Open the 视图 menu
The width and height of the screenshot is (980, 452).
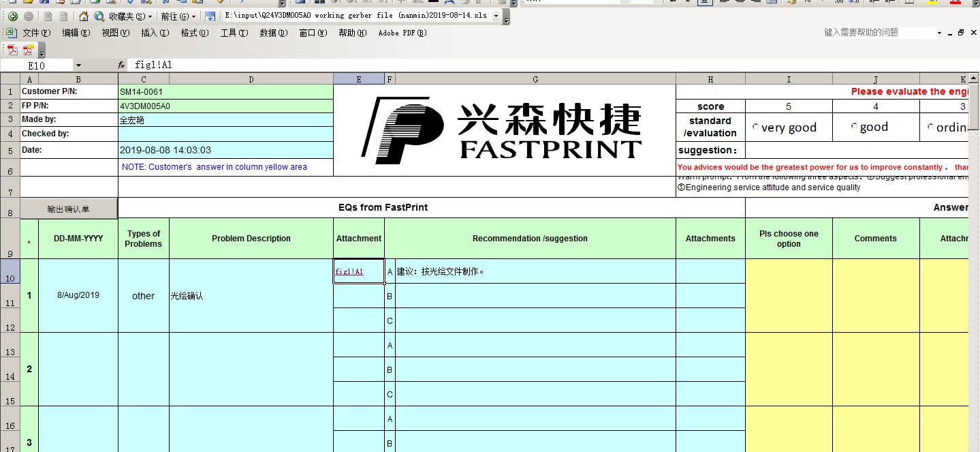pos(116,33)
